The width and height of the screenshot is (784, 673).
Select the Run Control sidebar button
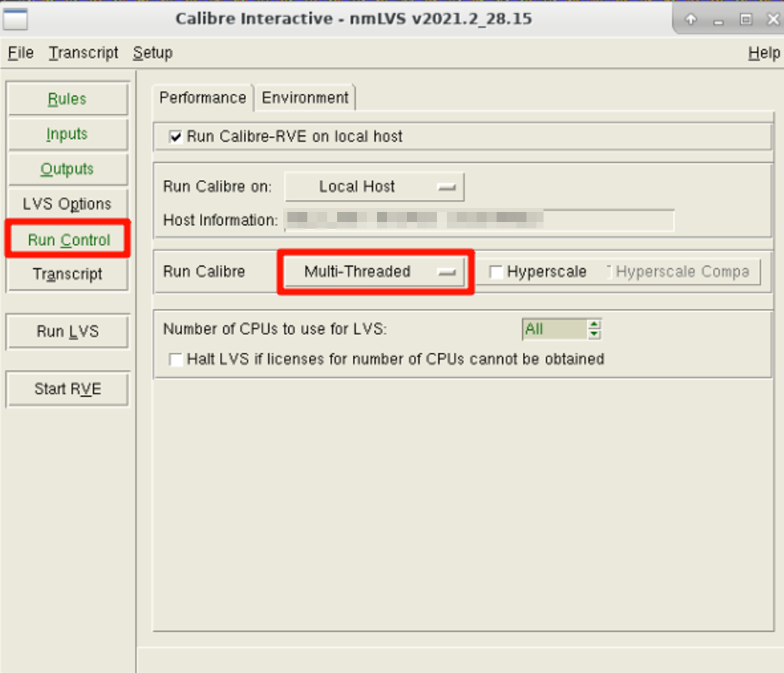pyautogui.click(x=68, y=240)
